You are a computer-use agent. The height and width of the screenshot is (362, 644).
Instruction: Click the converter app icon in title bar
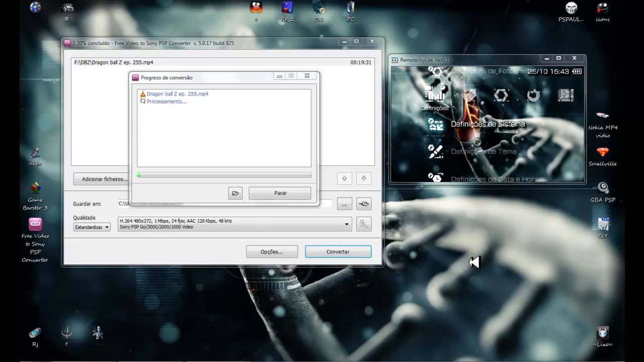tap(67, 43)
